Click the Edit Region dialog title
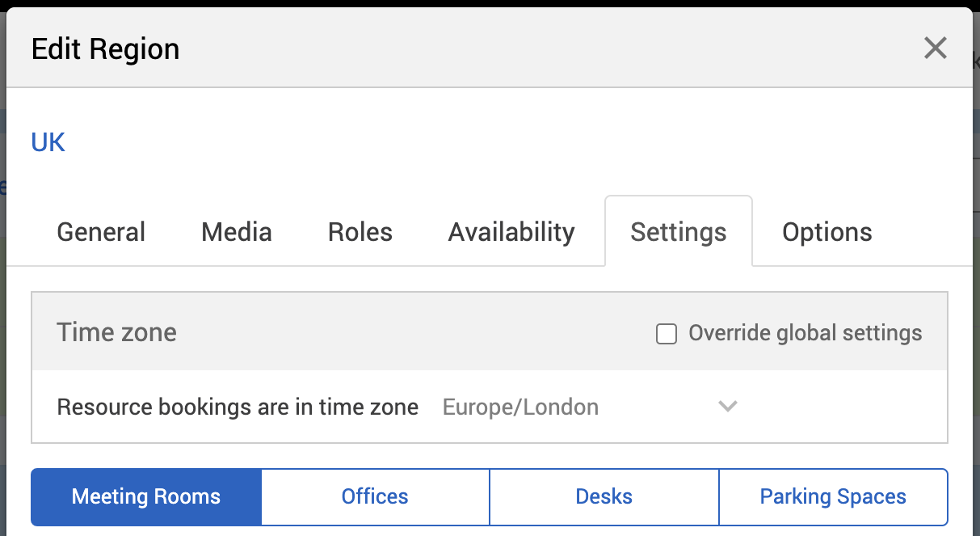 (105, 49)
